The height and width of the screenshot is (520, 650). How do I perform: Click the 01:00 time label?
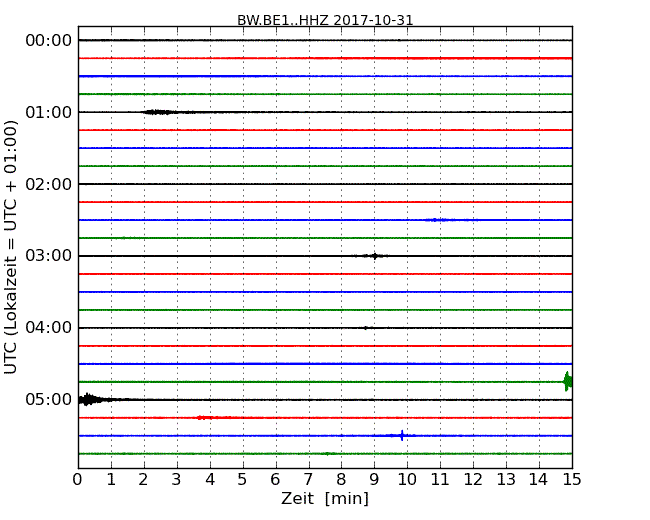pos(49,112)
